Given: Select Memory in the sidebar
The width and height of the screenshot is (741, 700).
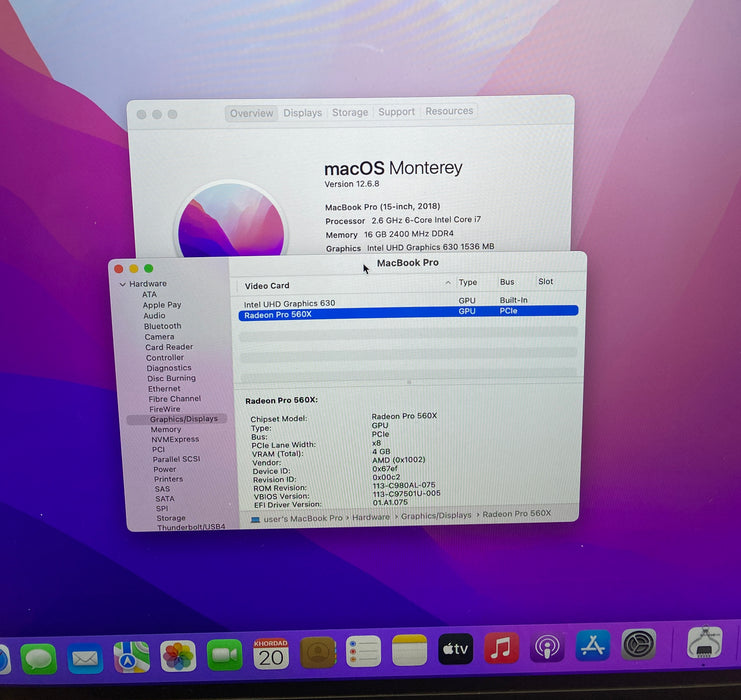Looking at the screenshot, I should pos(166,430).
